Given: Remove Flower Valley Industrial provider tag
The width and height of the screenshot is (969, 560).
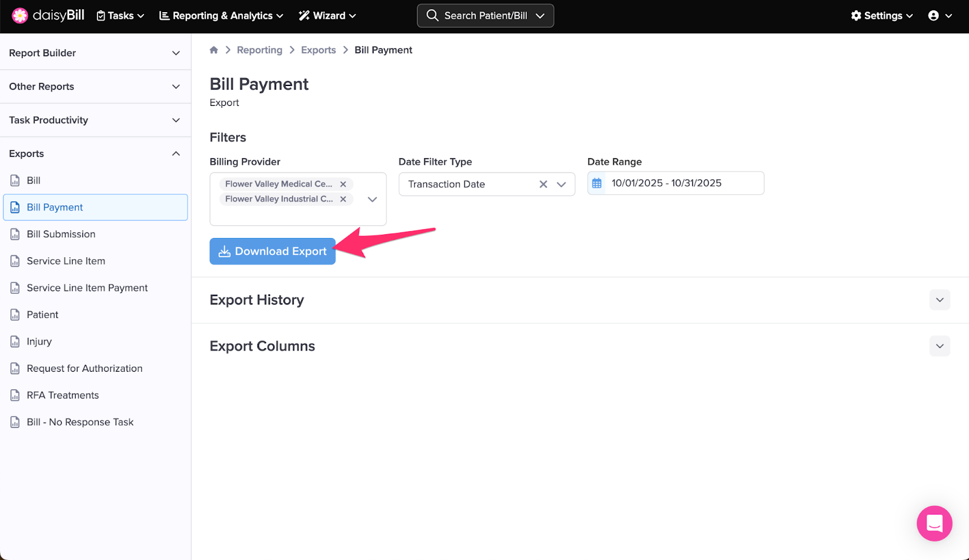Looking at the screenshot, I should [x=343, y=199].
